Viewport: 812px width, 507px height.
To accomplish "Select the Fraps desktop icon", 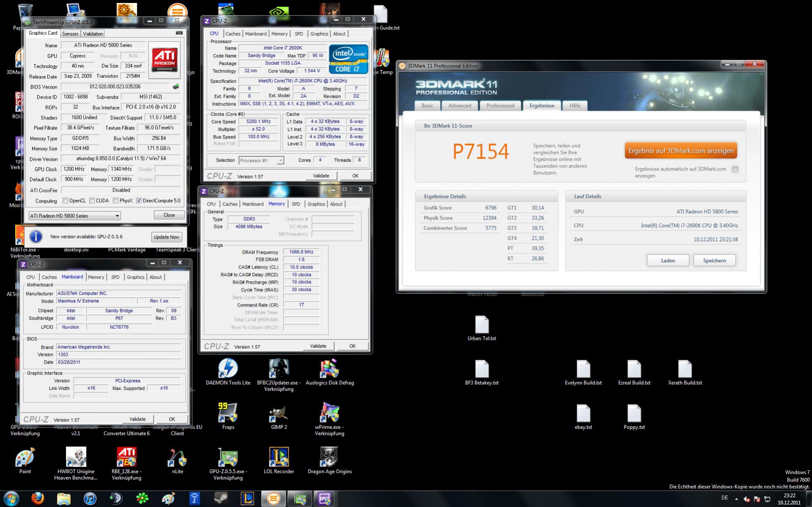I will [x=228, y=413].
